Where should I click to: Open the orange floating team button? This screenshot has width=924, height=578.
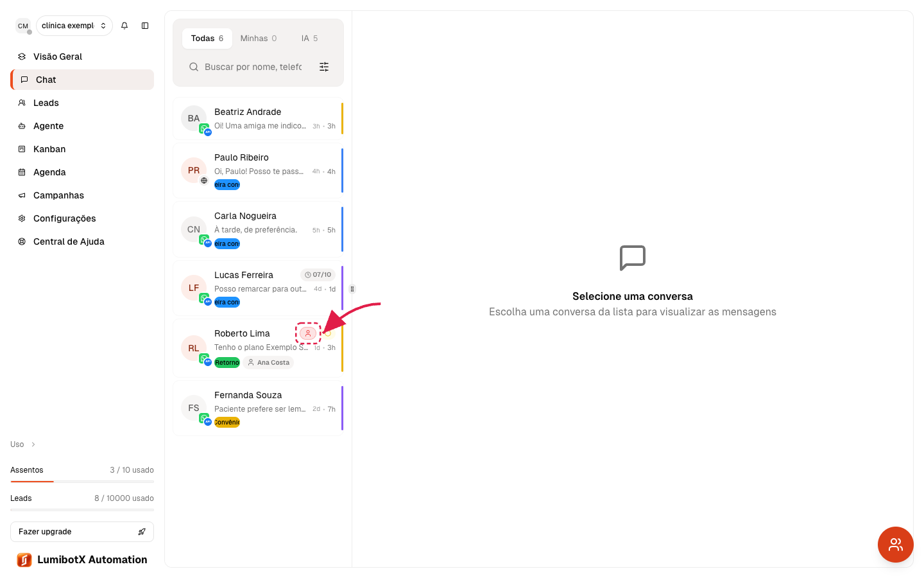pos(896,545)
